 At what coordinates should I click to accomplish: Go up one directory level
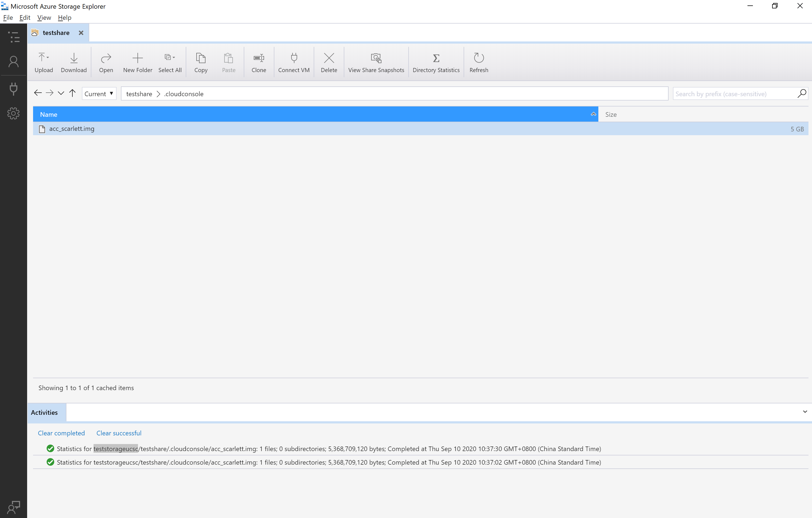72,93
